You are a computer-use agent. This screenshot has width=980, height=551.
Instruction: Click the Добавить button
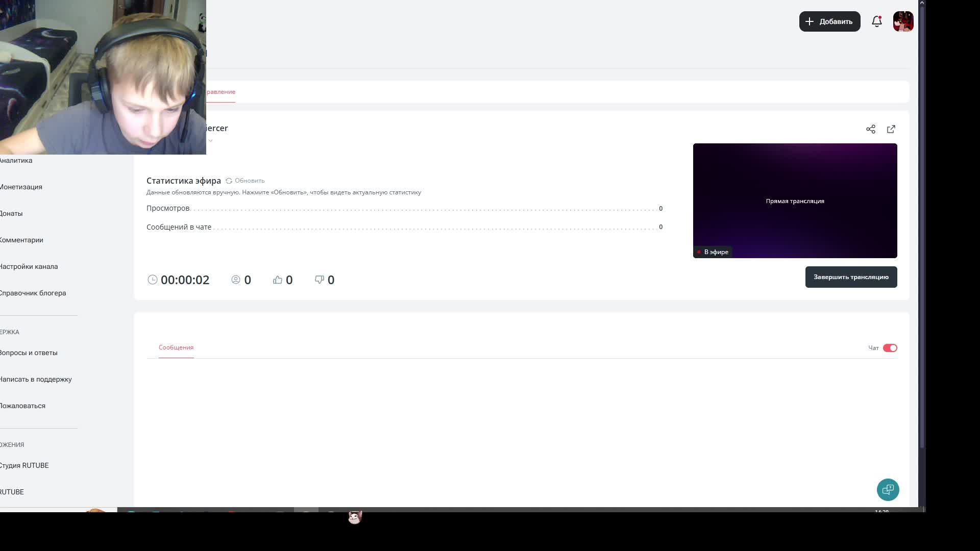pos(829,21)
